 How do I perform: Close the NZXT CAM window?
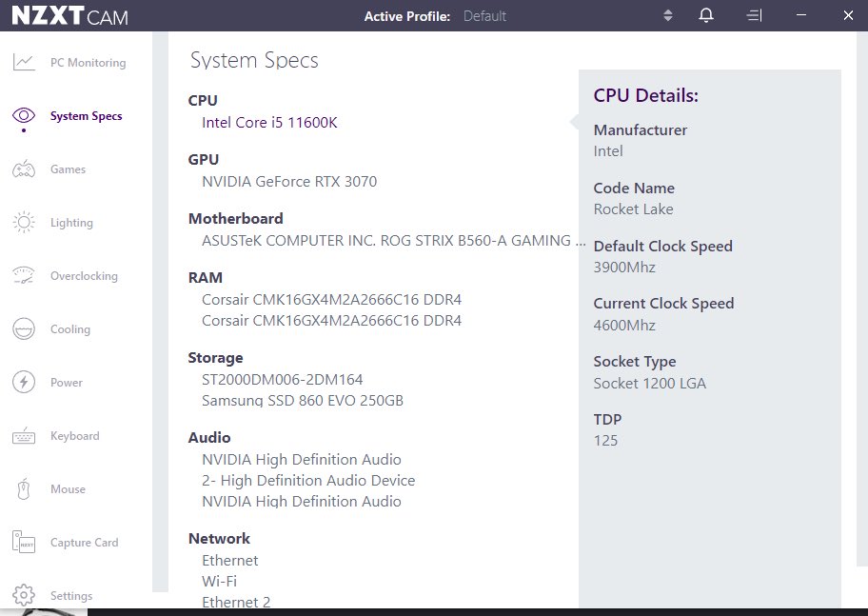click(848, 15)
